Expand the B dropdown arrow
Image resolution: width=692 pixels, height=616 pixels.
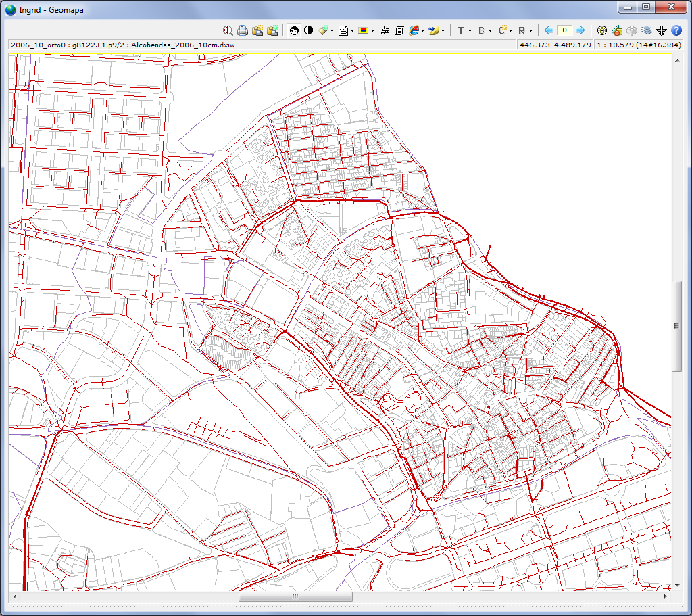tap(490, 30)
